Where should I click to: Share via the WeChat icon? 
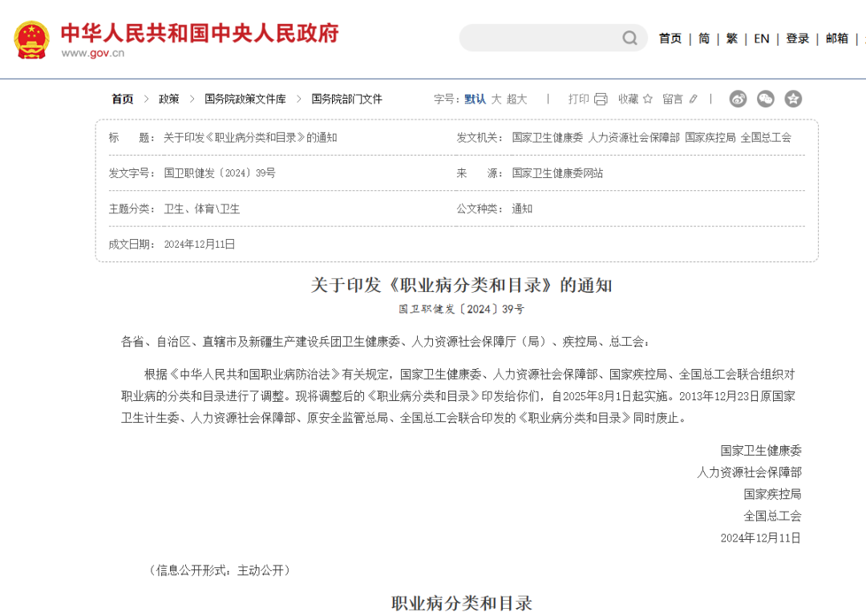coord(766,99)
